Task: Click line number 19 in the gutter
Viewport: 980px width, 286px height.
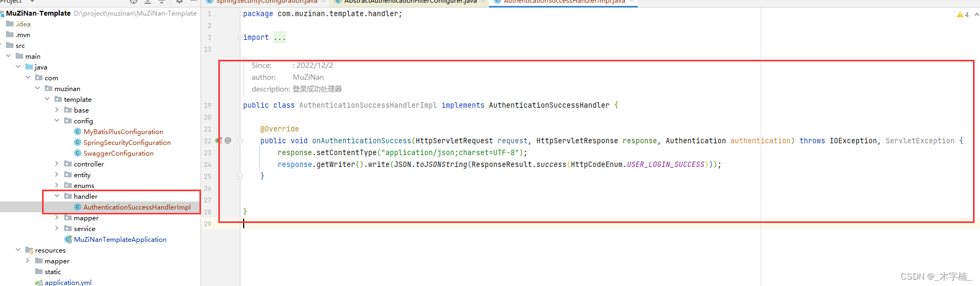Action: (x=208, y=105)
